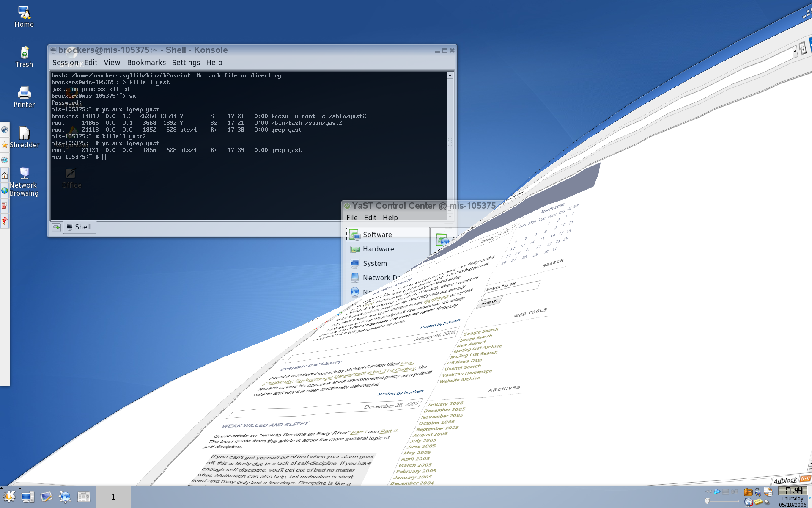This screenshot has width=812, height=508.
Task: Open the Home desktop icon
Action: tap(24, 17)
